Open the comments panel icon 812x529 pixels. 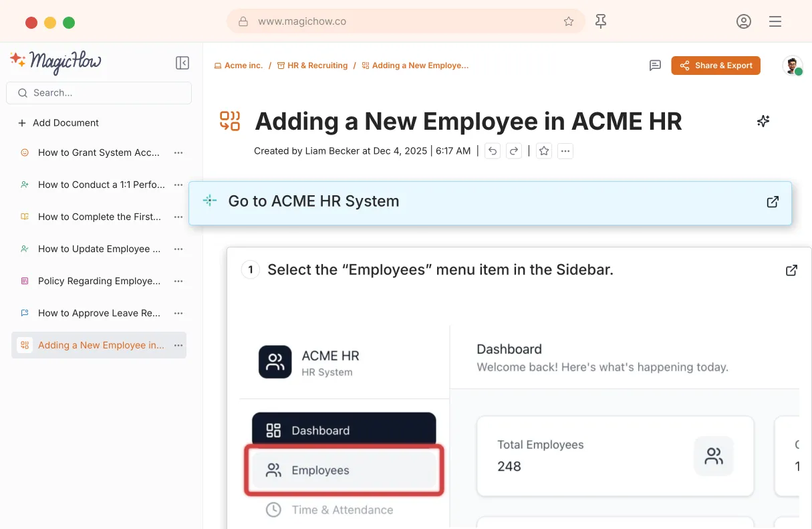[655, 66]
